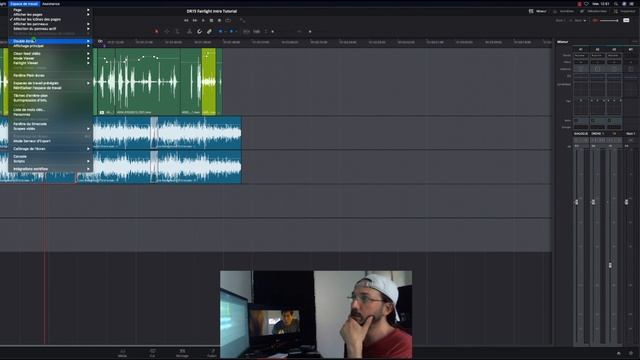Click the stop transport button
Image resolution: width=640 pixels, height=360 pixels.
tap(211, 20)
